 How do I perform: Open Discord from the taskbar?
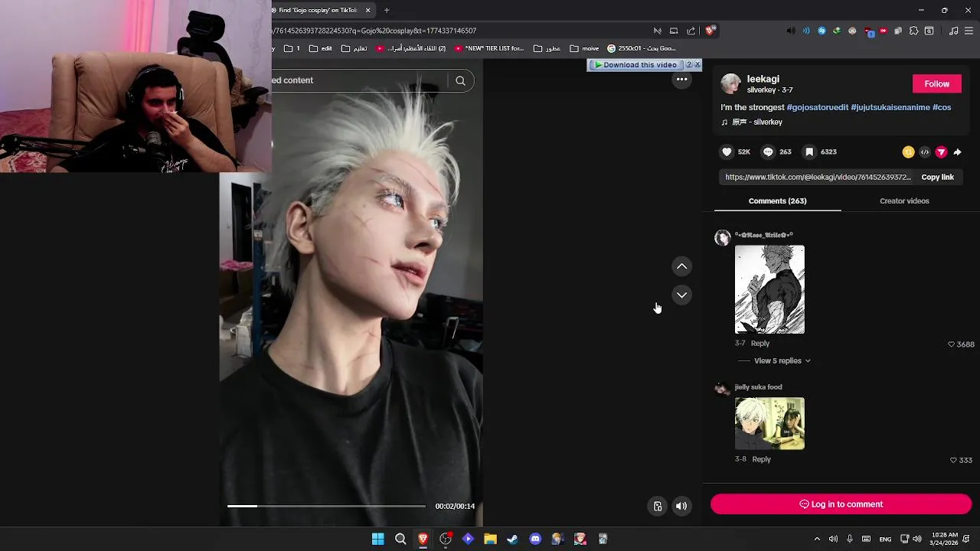[535, 539]
